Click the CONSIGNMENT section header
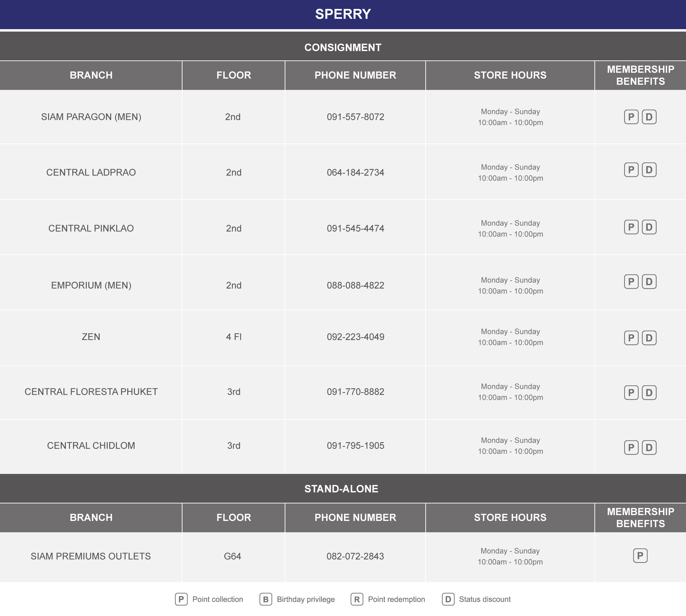The image size is (686, 616). point(343,46)
